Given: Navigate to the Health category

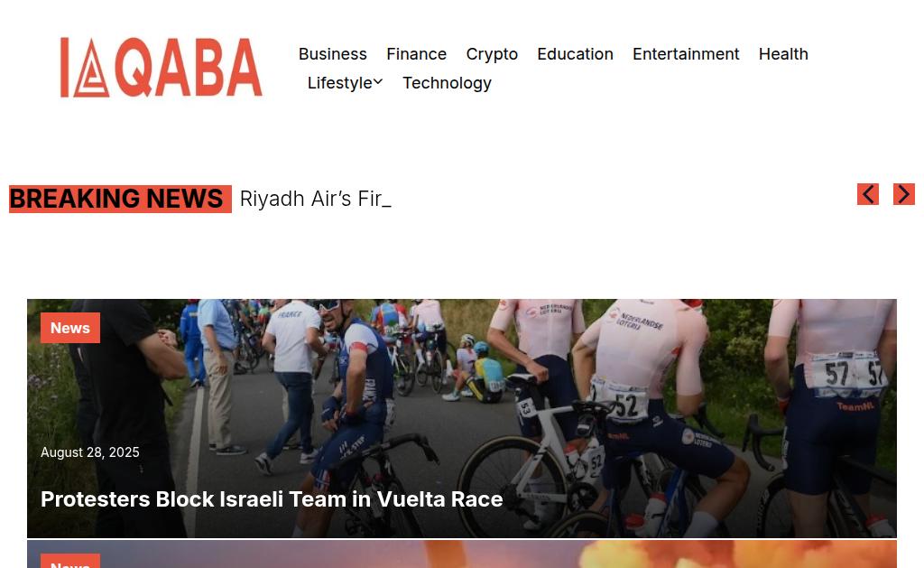Looking at the screenshot, I should click(782, 53).
